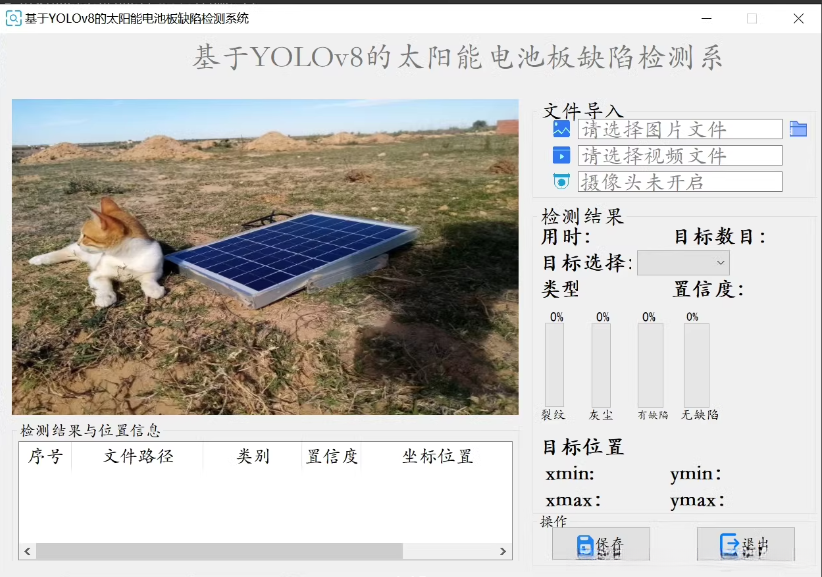
Task: Click the 序号 column header
Action: pos(45,456)
